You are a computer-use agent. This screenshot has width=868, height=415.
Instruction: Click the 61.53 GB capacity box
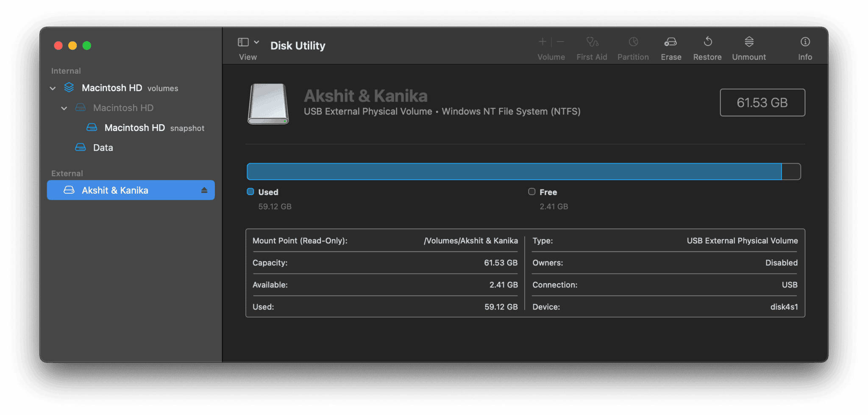pos(762,103)
